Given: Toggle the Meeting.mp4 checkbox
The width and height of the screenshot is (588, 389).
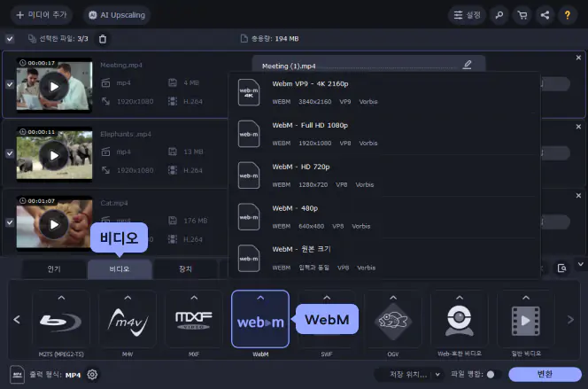Looking at the screenshot, I should pos(10,85).
